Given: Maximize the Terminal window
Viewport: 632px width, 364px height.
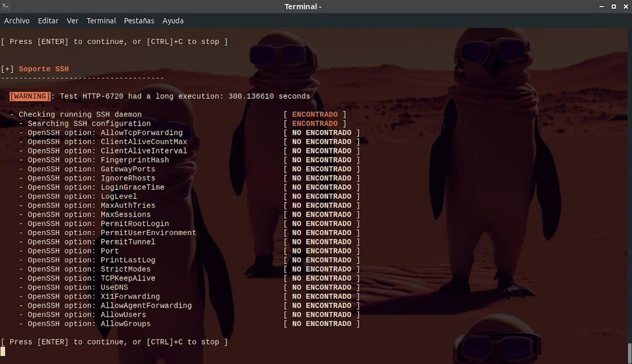Looking at the screenshot, I should (614, 6).
